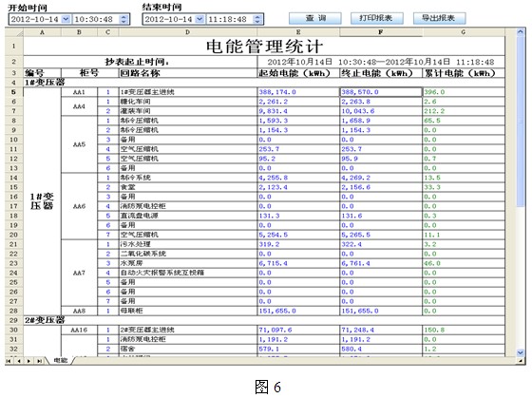Click cell 1#变压器主进线

[x=188, y=92]
